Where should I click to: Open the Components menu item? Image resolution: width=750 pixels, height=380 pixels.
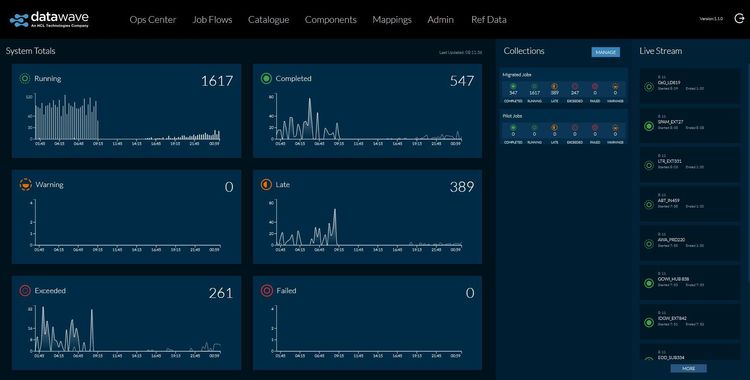pyautogui.click(x=331, y=20)
